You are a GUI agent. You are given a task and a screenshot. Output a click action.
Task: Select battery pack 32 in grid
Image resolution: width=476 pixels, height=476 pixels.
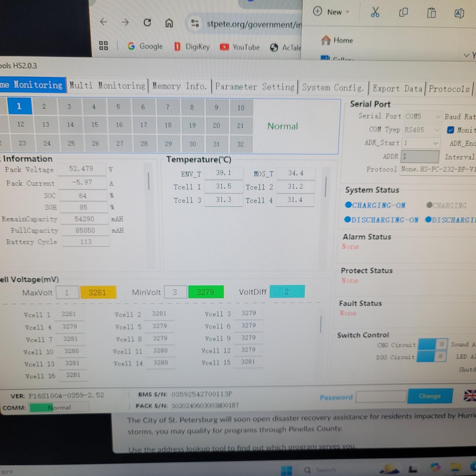pyautogui.click(x=240, y=144)
